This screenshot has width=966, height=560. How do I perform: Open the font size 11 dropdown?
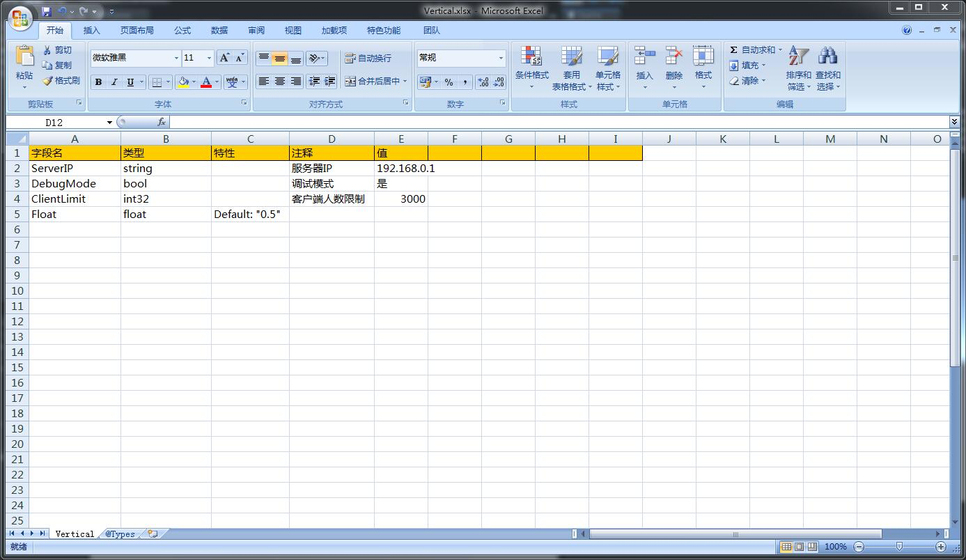click(x=209, y=58)
